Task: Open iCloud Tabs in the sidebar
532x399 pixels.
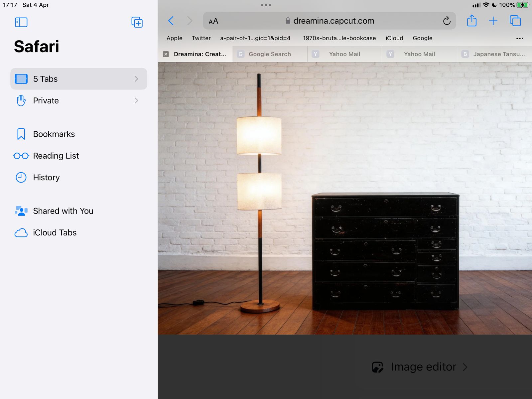Action: (79, 233)
